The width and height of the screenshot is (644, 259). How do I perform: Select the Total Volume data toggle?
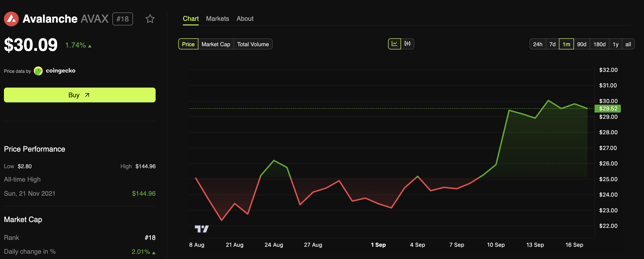coord(253,44)
